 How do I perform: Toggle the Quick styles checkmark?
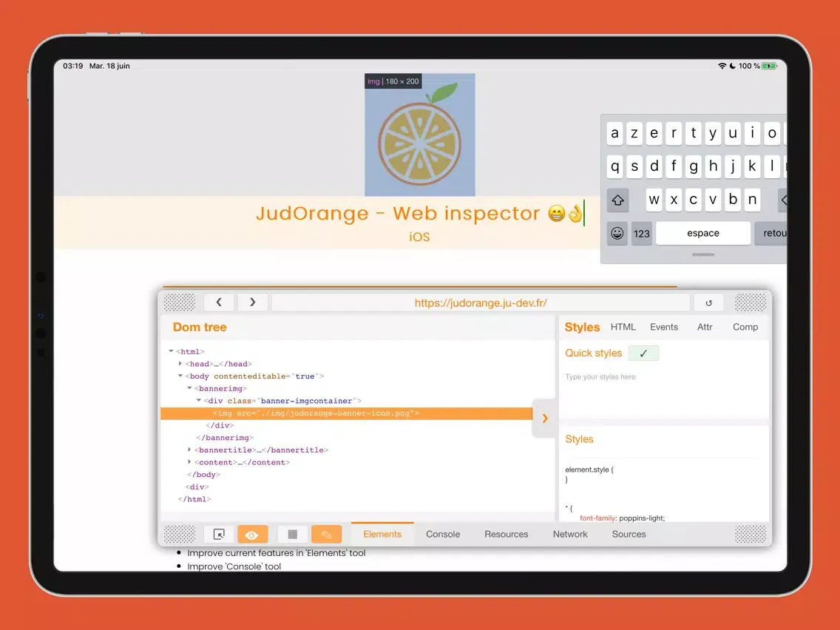tap(643, 353)
